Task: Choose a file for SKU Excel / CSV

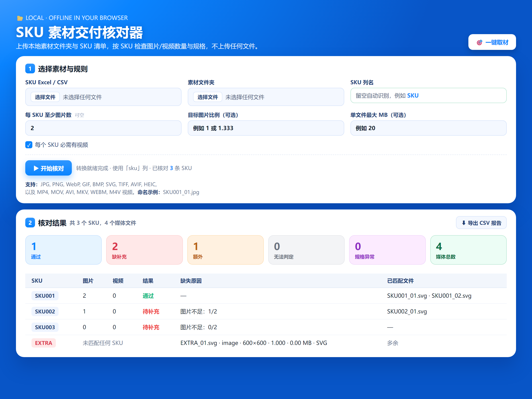Action: pos(45,97)
